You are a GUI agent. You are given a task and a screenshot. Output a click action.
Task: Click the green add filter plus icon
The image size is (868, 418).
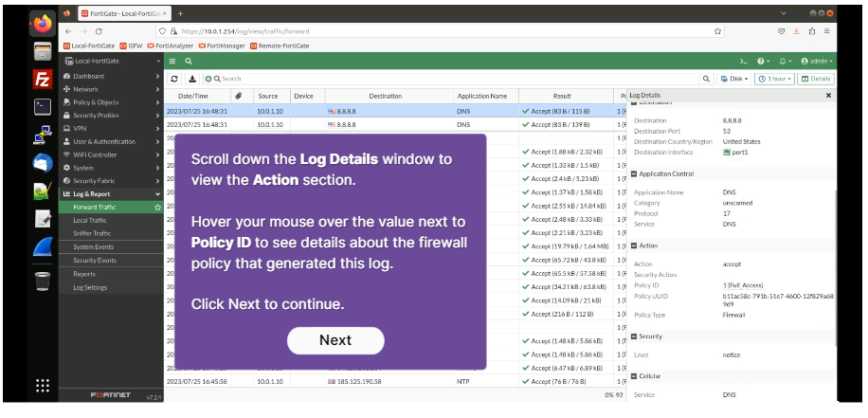point(208,79)
